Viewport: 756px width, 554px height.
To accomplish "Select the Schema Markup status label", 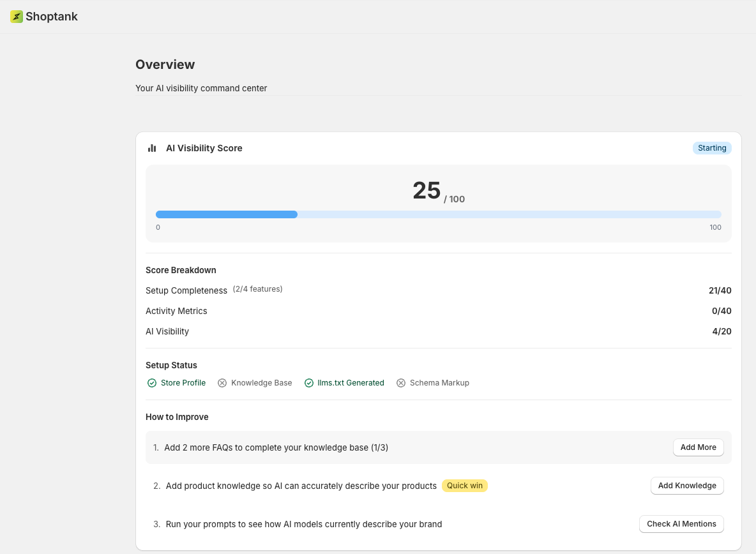I will [439, 383].
